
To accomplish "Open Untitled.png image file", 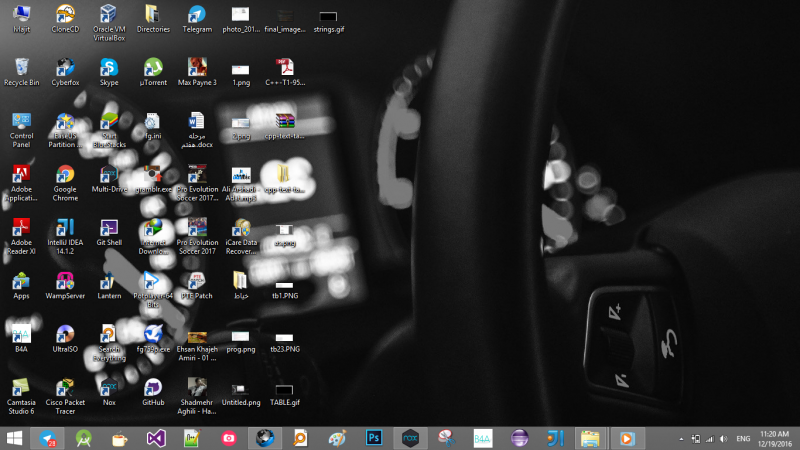I will point(241,395).
